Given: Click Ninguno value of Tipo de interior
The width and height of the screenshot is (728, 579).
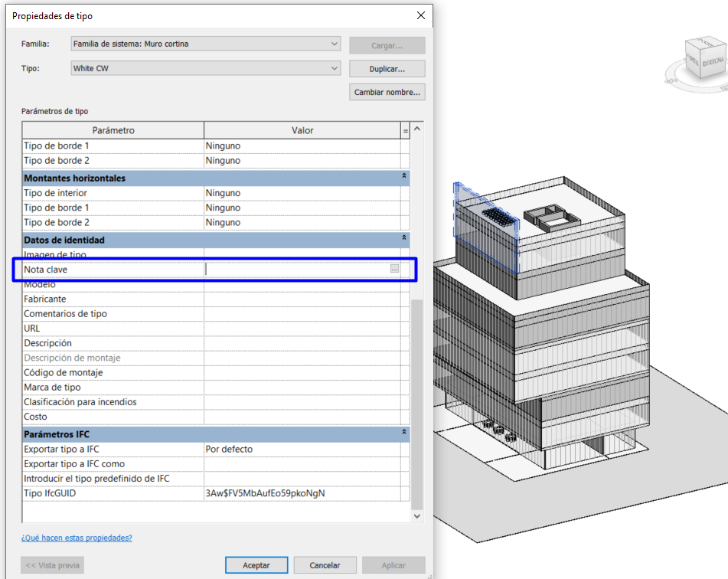Looking at the screenshot, I should (302, 193).
